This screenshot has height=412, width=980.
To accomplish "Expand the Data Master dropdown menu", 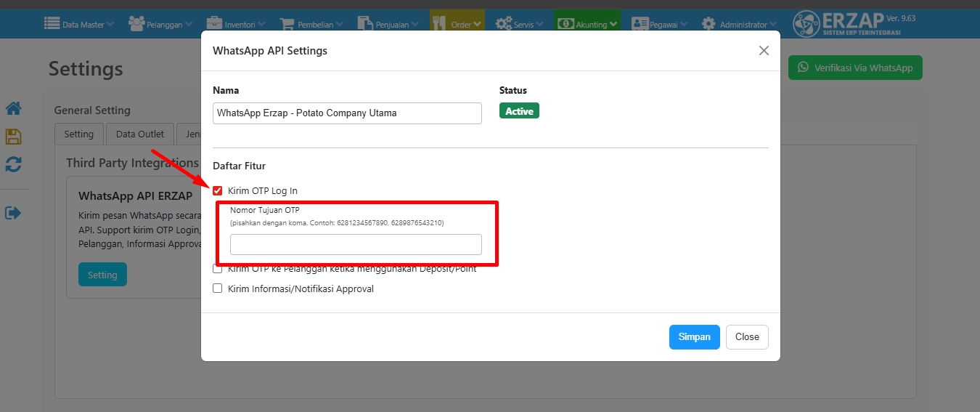I will click(x=79, y=24).
